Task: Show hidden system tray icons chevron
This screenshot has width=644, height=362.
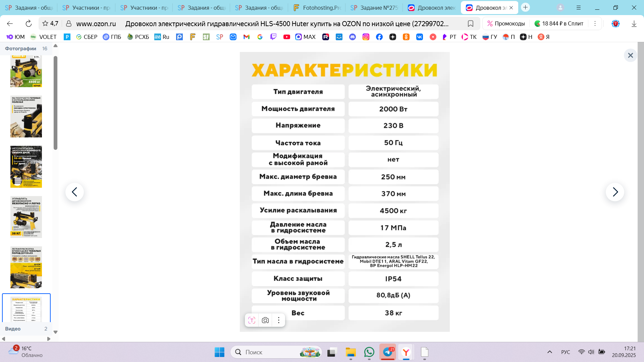Action: point(549,352)
